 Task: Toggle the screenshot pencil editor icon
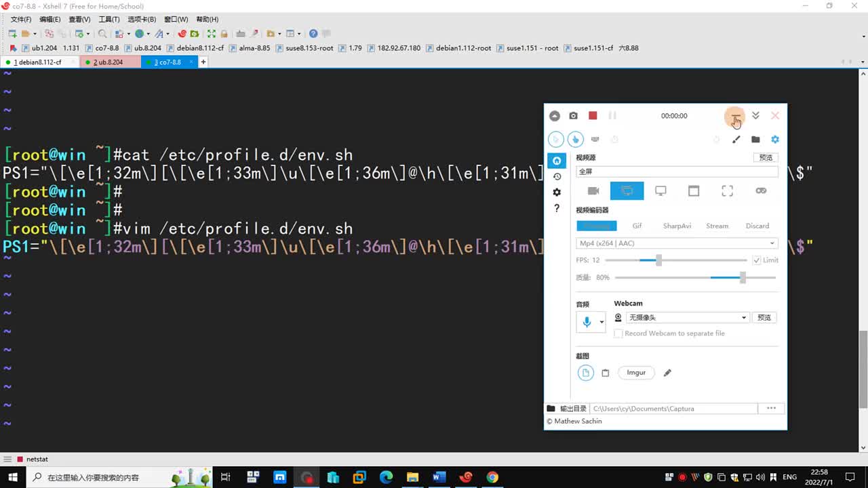[x=667, y=373]
